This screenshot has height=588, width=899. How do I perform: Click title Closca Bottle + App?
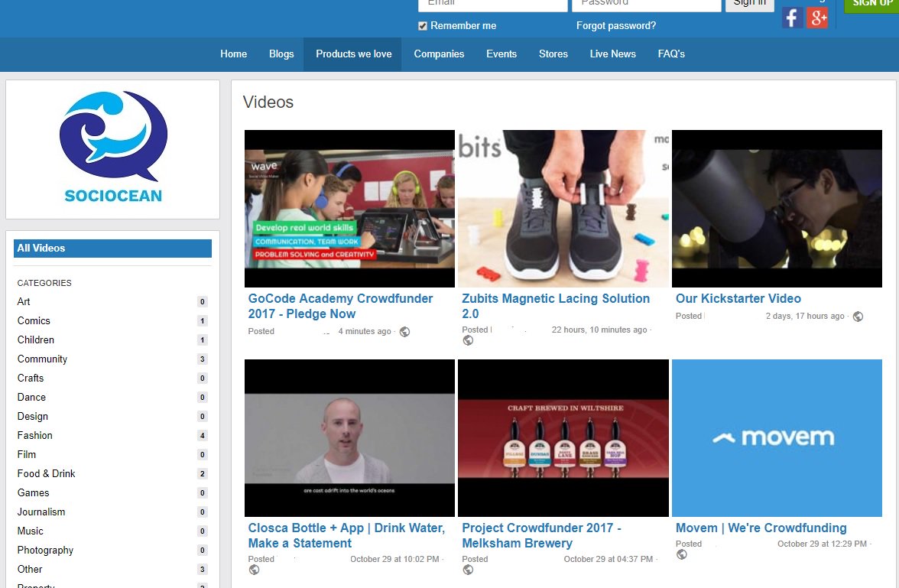346,536
